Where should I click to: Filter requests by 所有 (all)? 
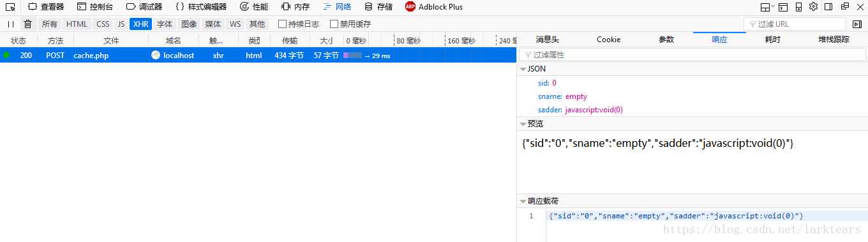coord(50,24)
